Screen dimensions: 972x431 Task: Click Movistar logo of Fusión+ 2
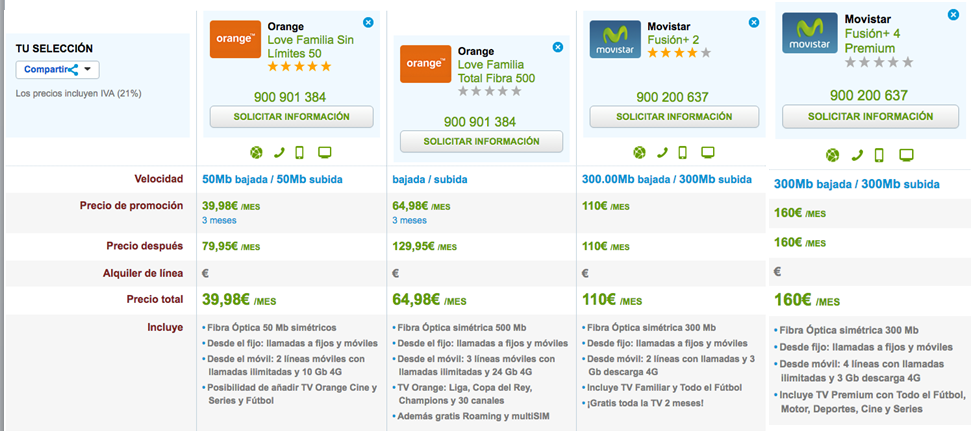pyautogui.click(x=615, y=39)
